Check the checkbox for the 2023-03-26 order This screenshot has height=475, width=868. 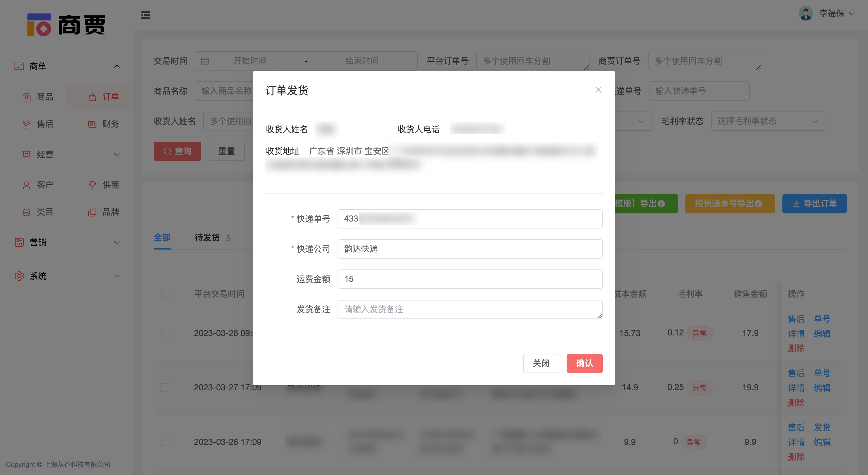(165, 442)
